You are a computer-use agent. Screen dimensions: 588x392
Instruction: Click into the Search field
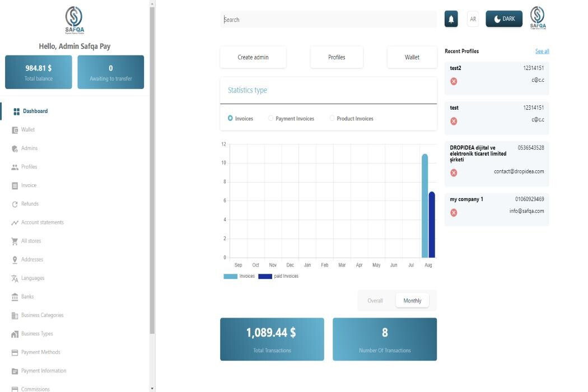(328, 20)
